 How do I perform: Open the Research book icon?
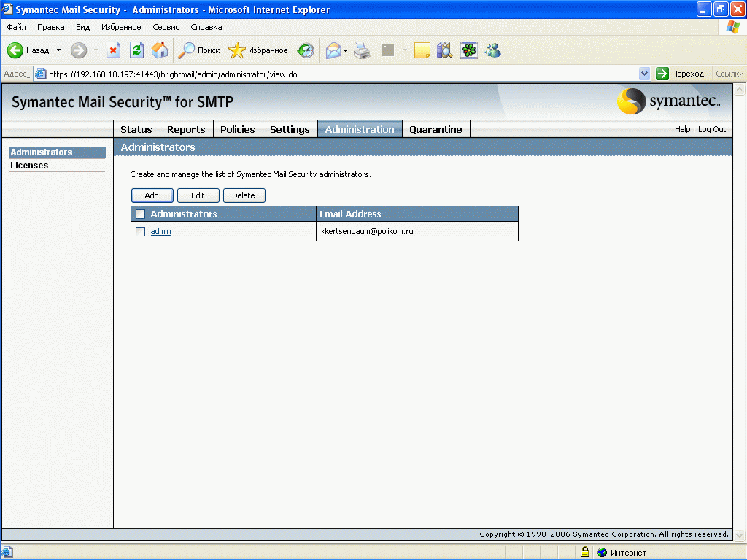coord(444,50)
